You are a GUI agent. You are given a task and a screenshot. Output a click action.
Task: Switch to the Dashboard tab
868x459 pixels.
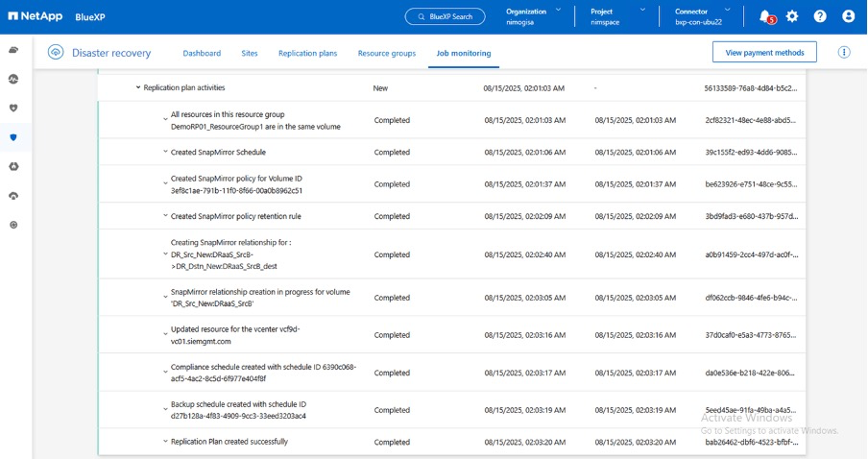click(202, 53)
